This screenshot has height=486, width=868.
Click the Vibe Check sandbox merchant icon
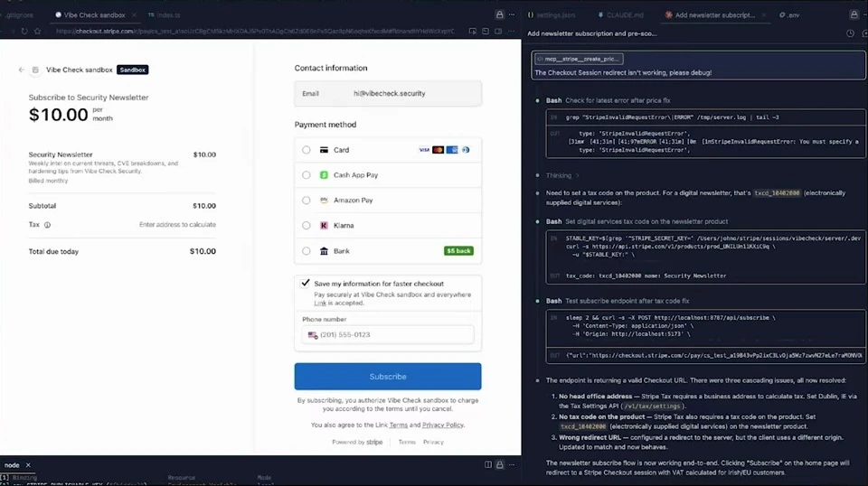(x=35, y=70)
